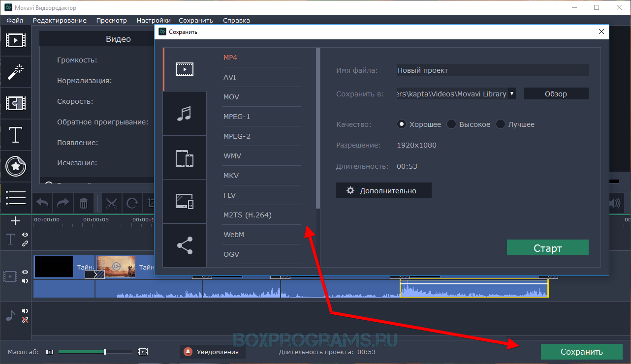Click the green Сохранить button at bottom
This screenshot has height=364, width=631.
581,352
